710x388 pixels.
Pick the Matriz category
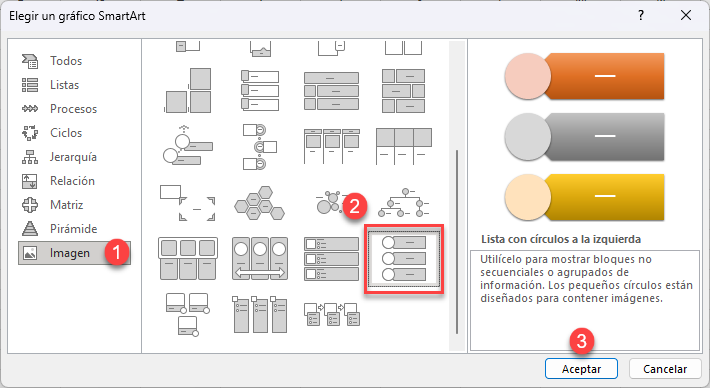pyautogui.click(x=74, y=205)
